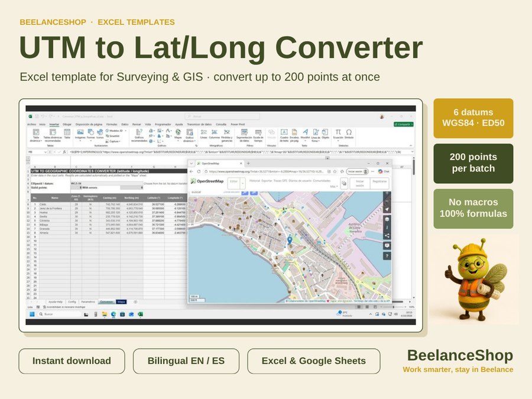Open the Iconos insert option

click(100, 134)
